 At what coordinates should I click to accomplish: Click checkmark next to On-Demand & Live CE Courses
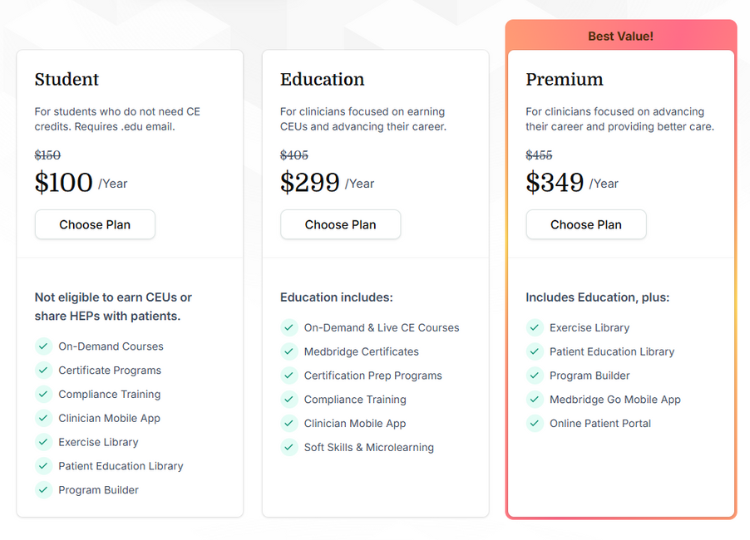pos(289,327)
